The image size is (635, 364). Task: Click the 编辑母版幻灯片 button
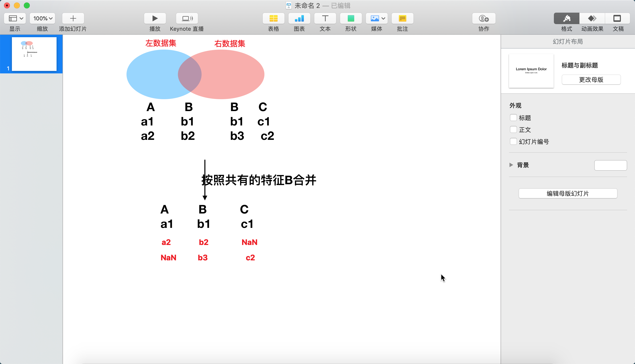point(568,193)
